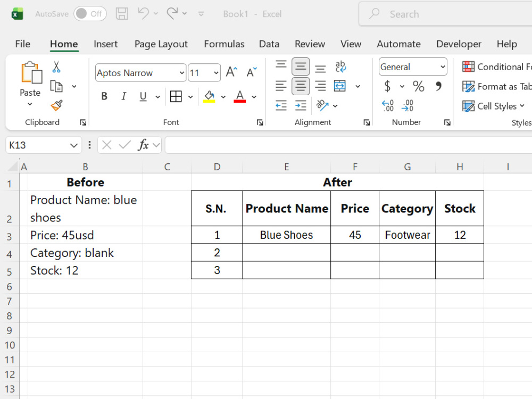The height and width of the screenshot is (399, 532).
Task: Click the Save icon in title bar
Action: pos(122,14)
